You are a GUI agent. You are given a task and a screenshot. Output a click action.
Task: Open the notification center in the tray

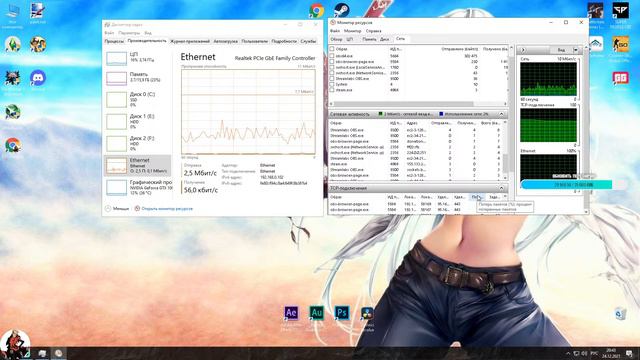(629, 353)
